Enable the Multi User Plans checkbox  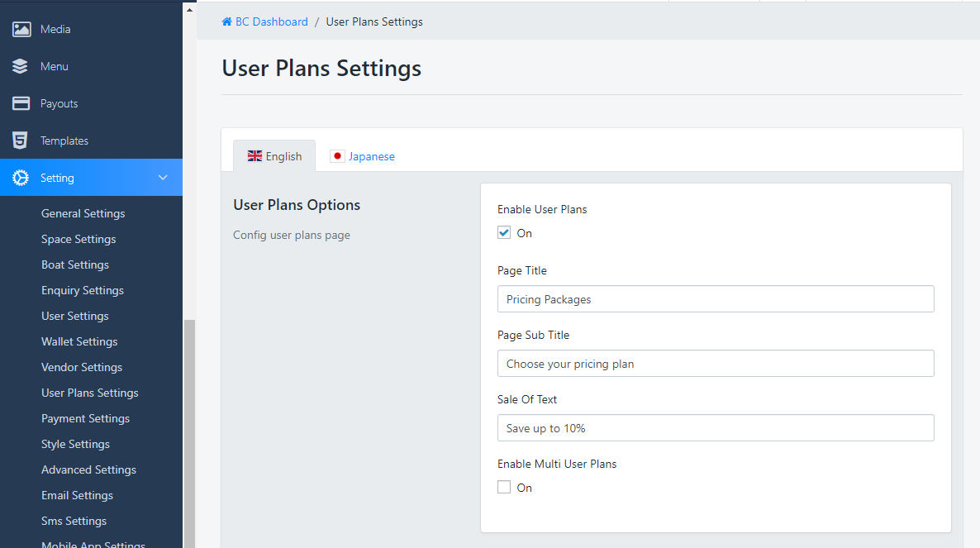[x=504, y=488]
